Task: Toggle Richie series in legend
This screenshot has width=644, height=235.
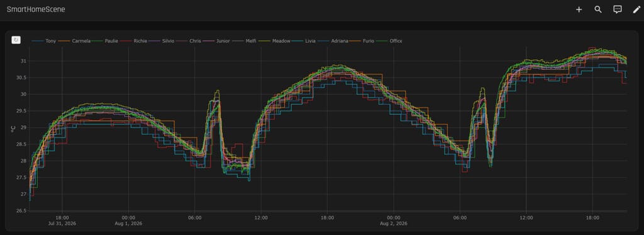Action: 133,41
